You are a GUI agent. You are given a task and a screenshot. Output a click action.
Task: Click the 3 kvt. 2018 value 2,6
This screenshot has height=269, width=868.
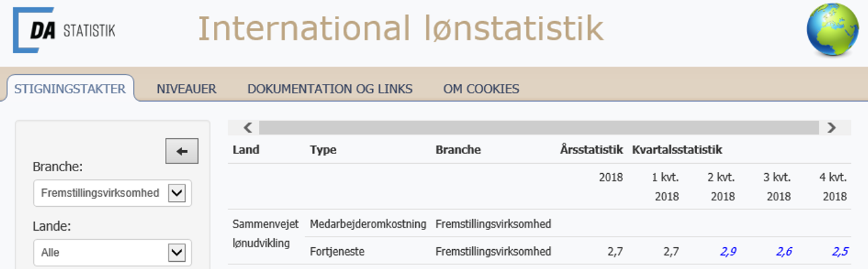tap(783, 251)
